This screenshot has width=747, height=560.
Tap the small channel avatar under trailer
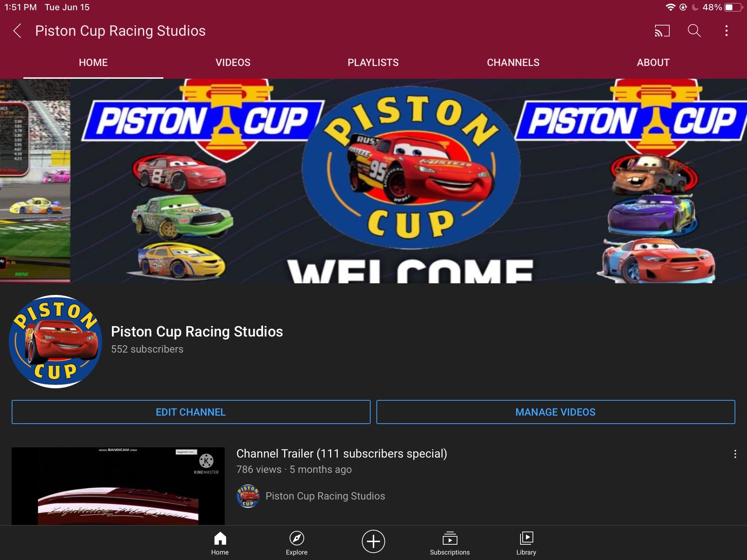248,496
